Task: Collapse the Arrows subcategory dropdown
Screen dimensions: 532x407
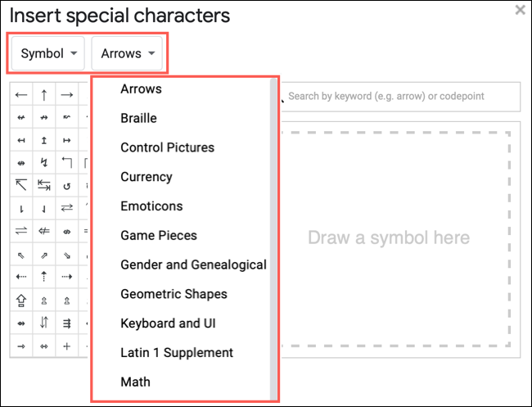Action: [128, 54]
